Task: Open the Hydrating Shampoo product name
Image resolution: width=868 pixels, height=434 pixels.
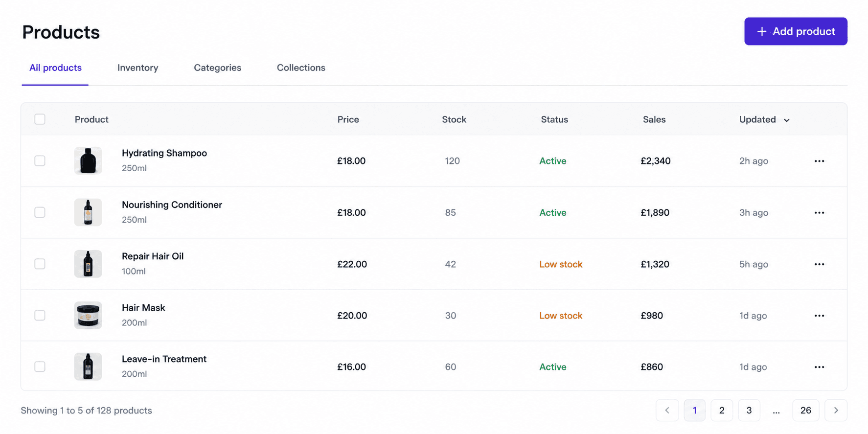Action: (x=164, y=153)
